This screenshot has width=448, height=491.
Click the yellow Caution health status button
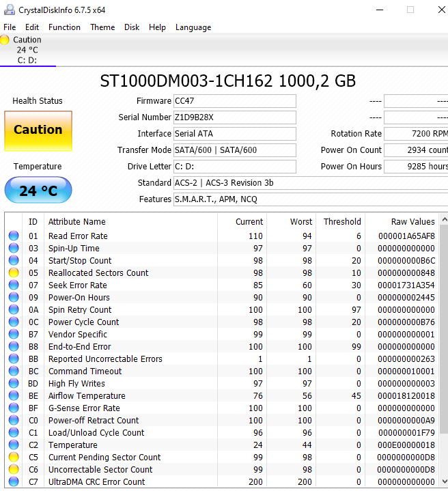point(38,131)
